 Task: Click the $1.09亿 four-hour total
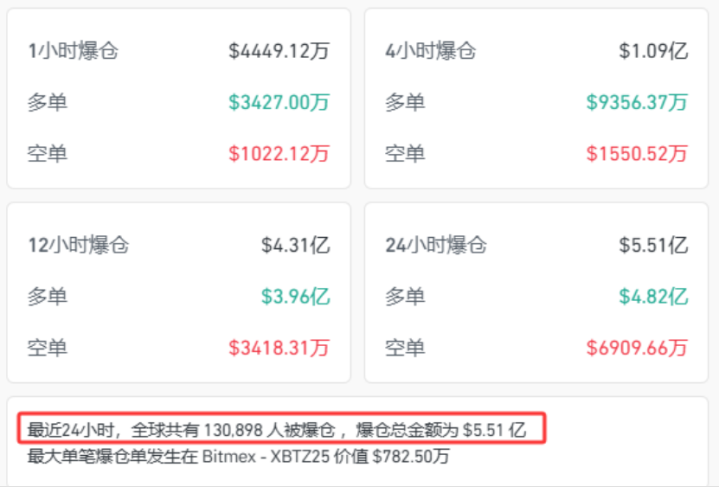653,51
